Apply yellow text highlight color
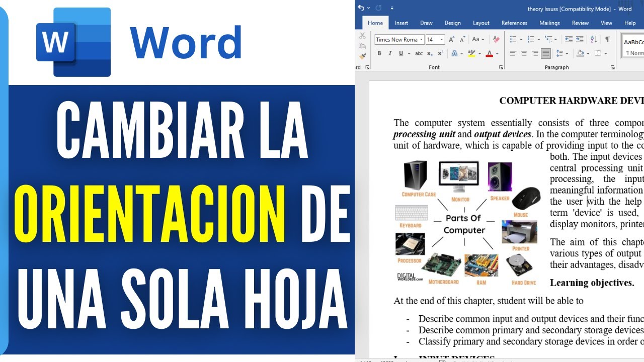This screenshot has width=644, height=362. [x=472, y=53]
